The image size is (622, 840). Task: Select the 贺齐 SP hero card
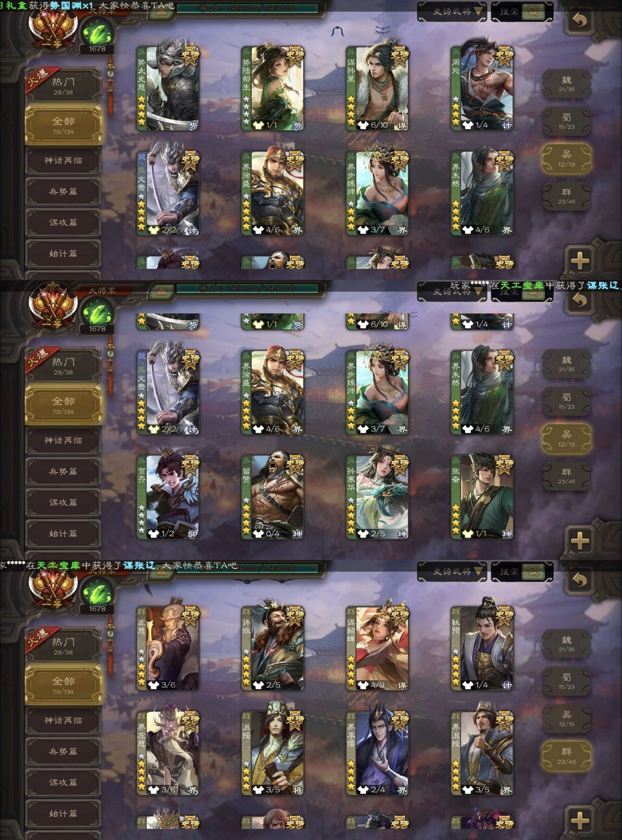(168, 497)
